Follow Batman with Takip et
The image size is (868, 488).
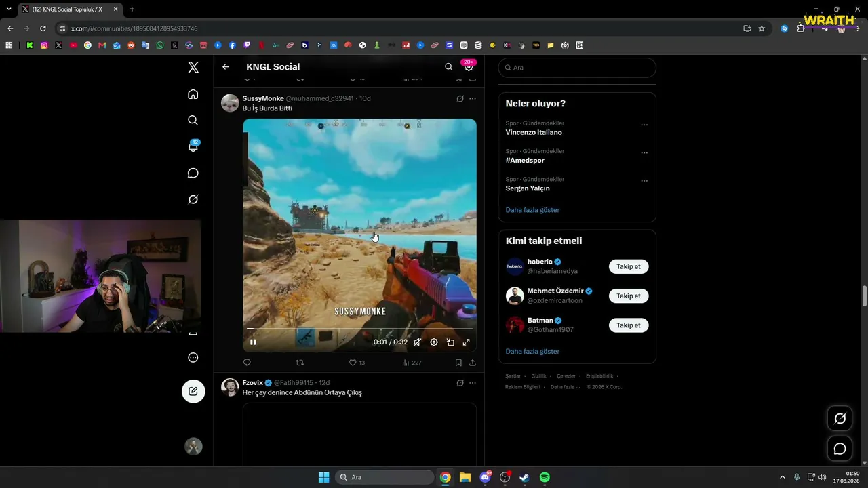[629, 325]
